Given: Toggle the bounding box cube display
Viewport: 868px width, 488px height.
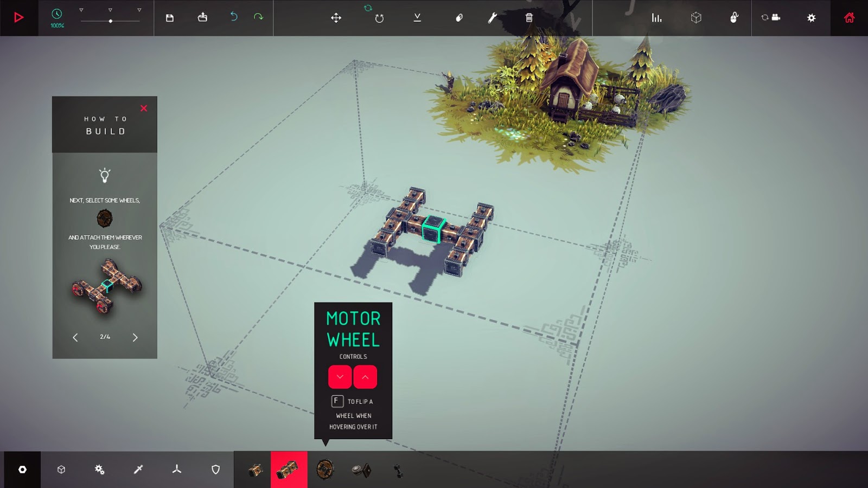Looking at the screenshot, I should pyautogui.click(x=696, y=18).
